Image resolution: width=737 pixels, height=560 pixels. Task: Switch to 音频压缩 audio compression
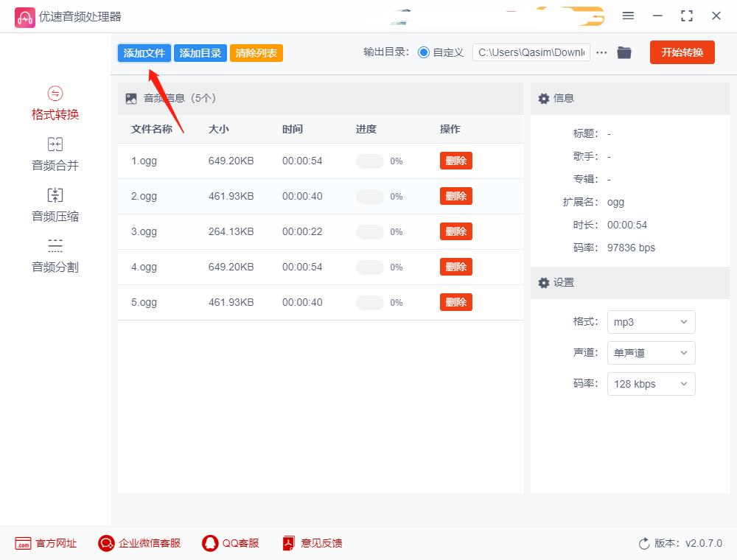[55, 204]
